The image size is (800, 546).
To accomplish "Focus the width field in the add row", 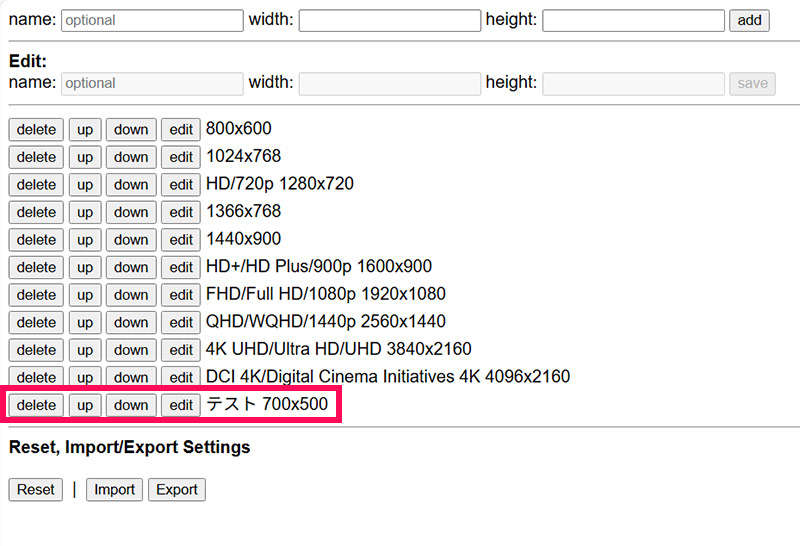I will coord(390,20).
